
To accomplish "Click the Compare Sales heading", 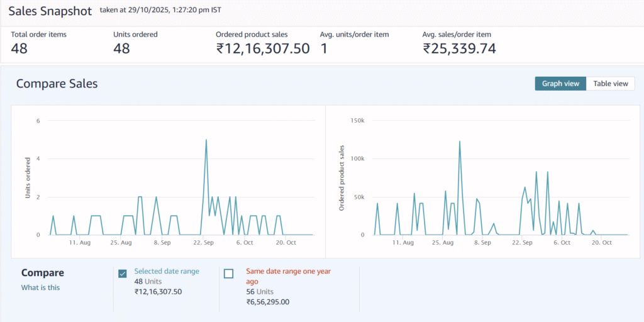I will tap(57, 84).
